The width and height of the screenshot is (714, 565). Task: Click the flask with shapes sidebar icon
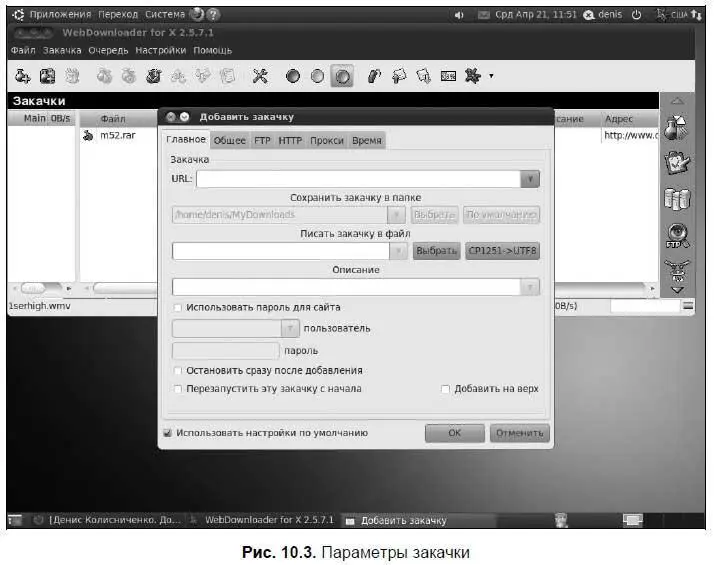677,127
